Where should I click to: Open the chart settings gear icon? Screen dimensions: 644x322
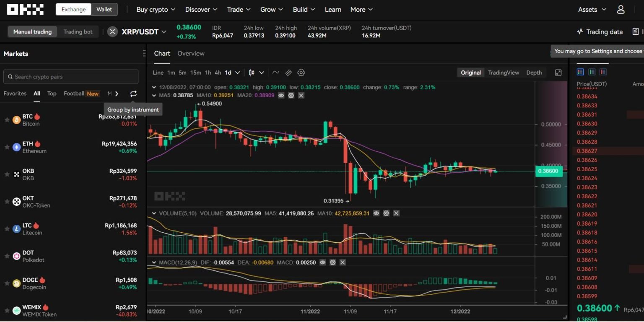[301, 73]
